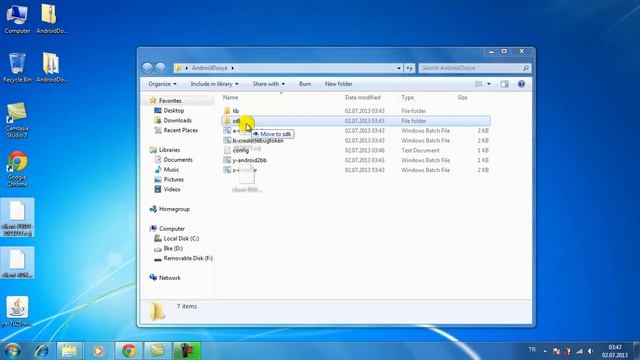Sort by the Name column header

click(x=231, y=98)
